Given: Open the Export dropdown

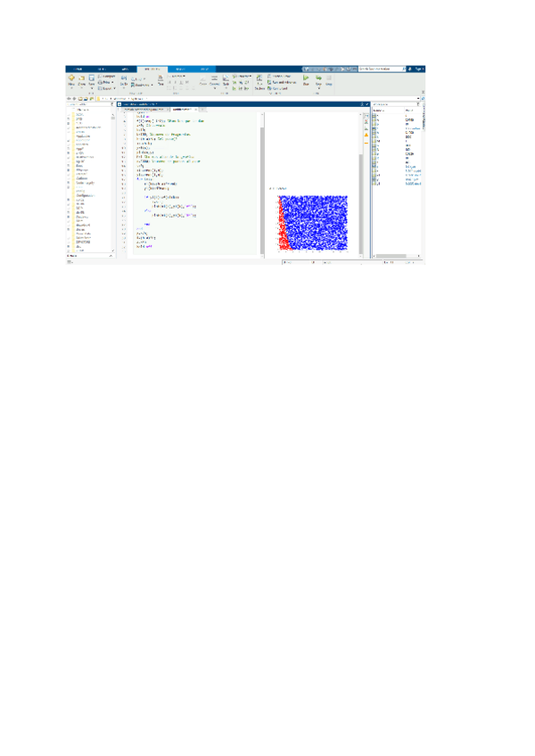Looking at the screenshot, I should point(107,88).
